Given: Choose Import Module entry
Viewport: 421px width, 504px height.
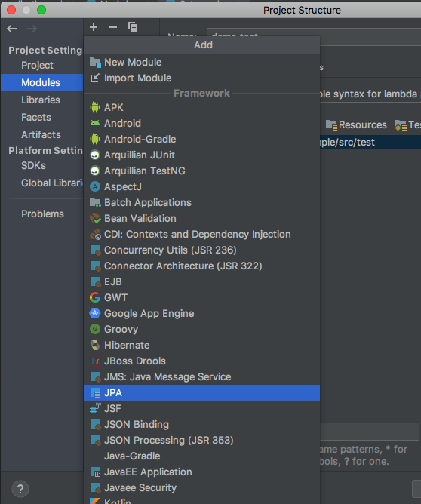Looking at the screenshot, I should click(x=201, y=78).
